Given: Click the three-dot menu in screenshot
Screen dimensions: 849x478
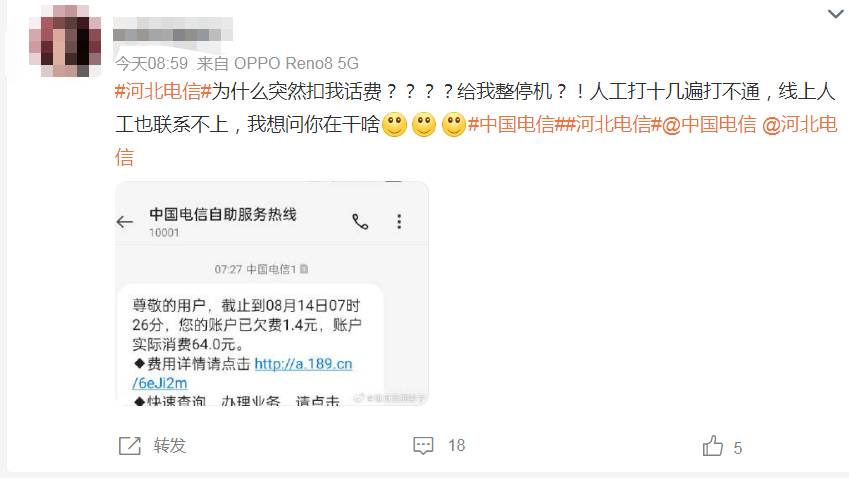Looking at the screenshot, I should point(399,221).
